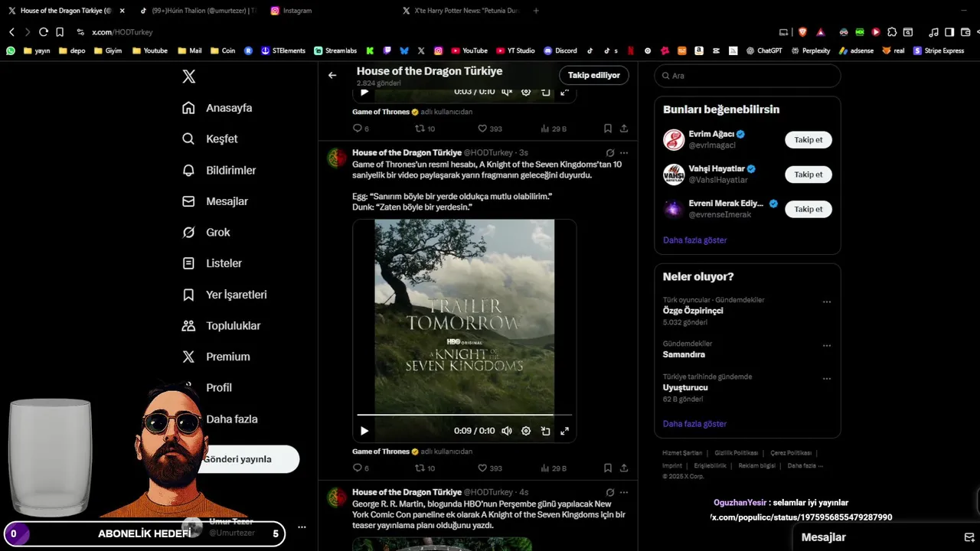The image size is (980, 551).
Task: Open Yer İşaretleri bookmarks page
Action: 224,295
